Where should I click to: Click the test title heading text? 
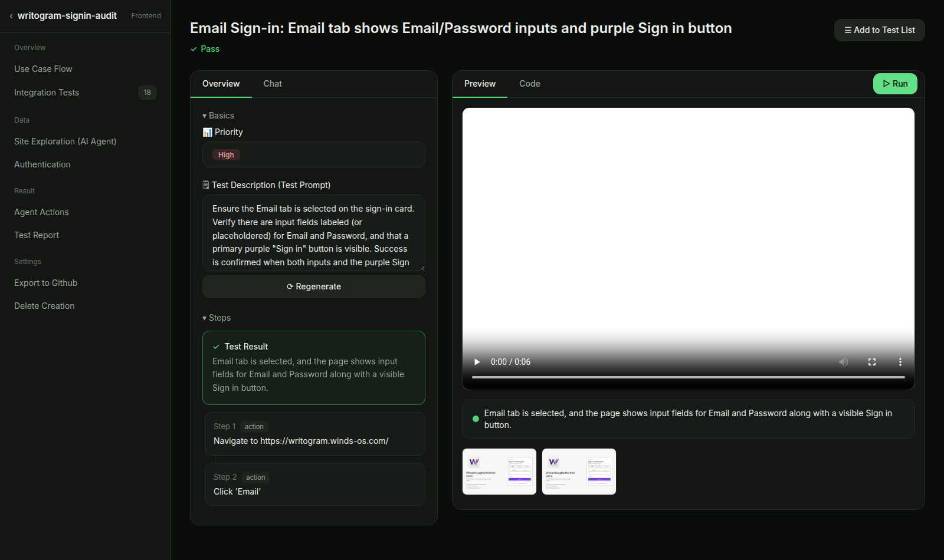tap(461, 28)
